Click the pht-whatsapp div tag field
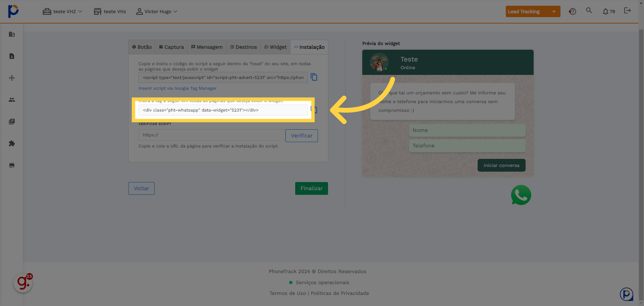The width and height of the screenshot is (644, 306). tap(223, 110)
